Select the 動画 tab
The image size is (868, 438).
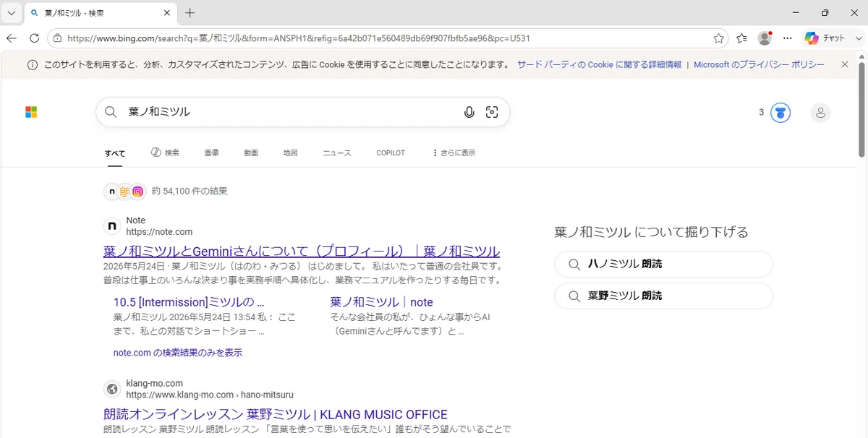coord(251,153)
